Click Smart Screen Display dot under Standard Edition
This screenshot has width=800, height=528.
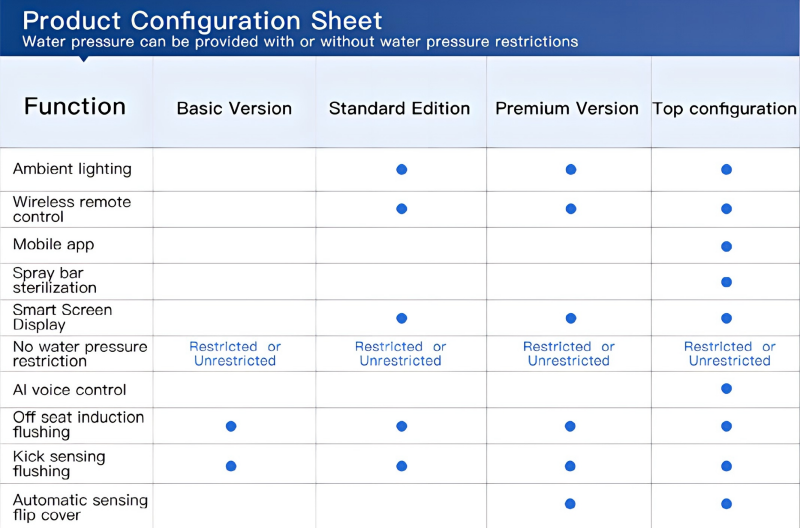click(401, 318)
